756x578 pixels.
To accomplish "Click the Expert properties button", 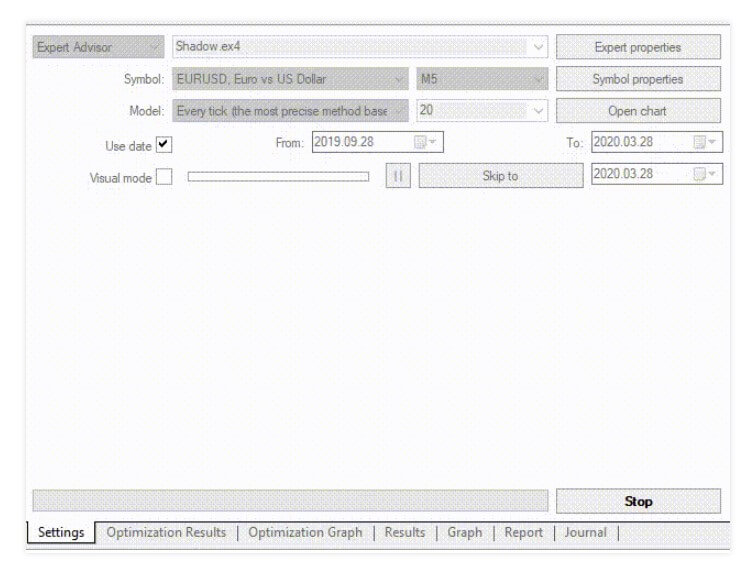I will click(638, 47).
